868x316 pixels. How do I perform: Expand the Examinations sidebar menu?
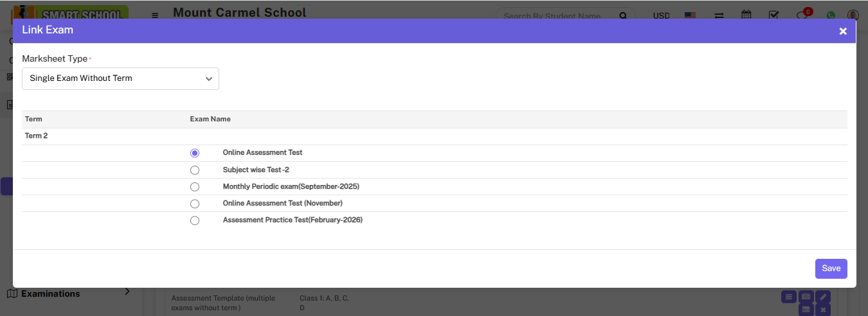coord(71,294)
